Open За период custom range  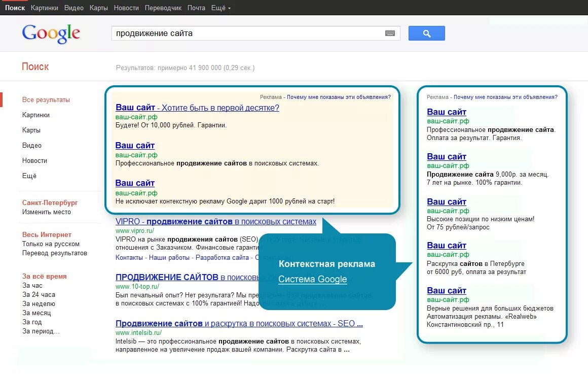pos(41,331)
